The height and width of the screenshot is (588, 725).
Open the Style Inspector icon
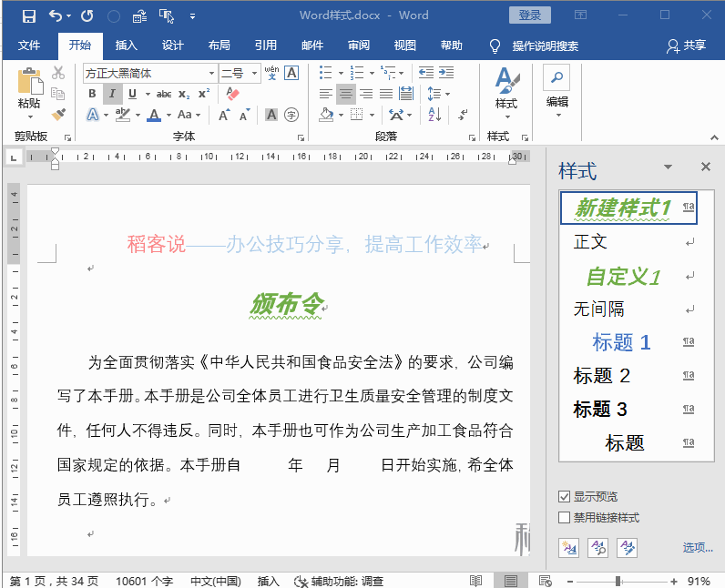597,548
